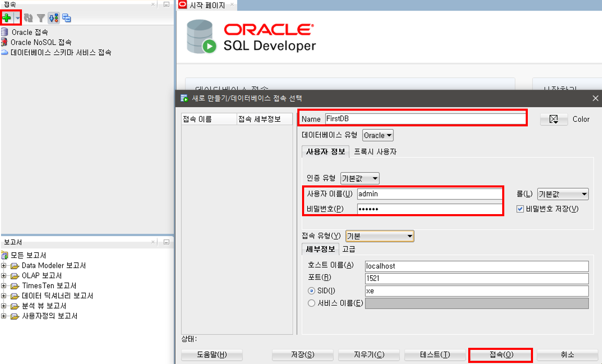Image resolution: width=602 pixels, height=364 pixels.
Task: Click OLAP 보고서 folder icon
Action: tap(15, 276)
